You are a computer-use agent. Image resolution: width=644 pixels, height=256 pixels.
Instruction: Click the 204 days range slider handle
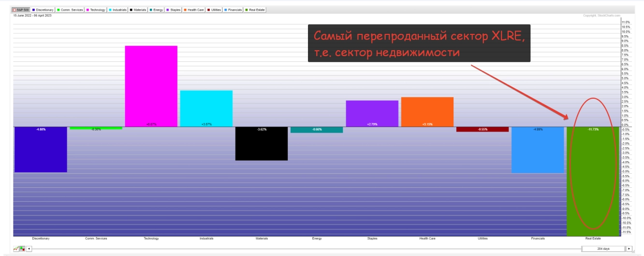point(603,249)
